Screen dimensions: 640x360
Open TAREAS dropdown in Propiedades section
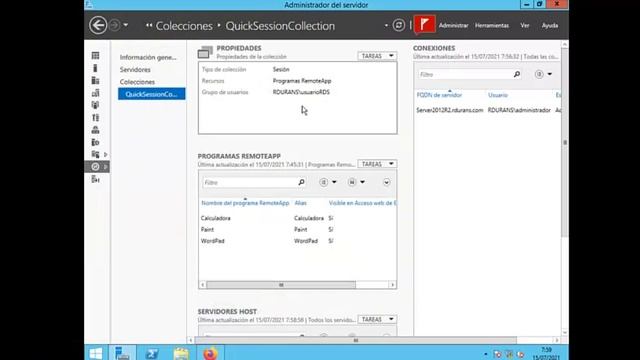coord(377,56)
